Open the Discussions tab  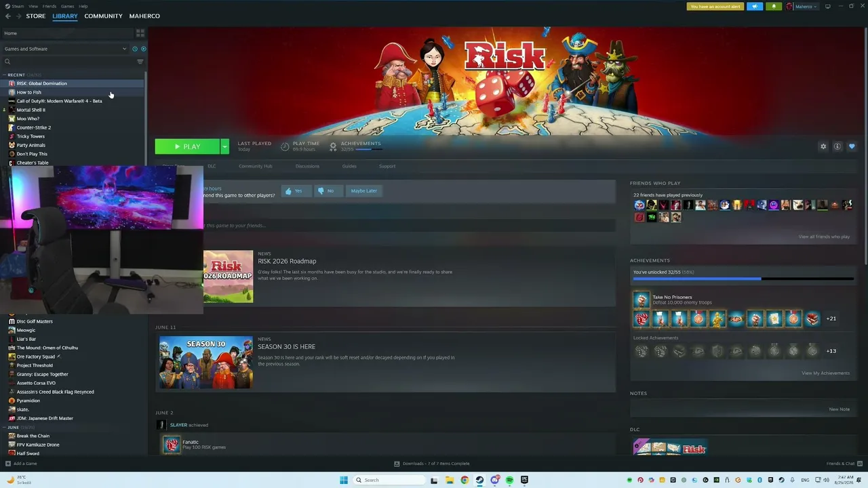[x=307, y=166]
